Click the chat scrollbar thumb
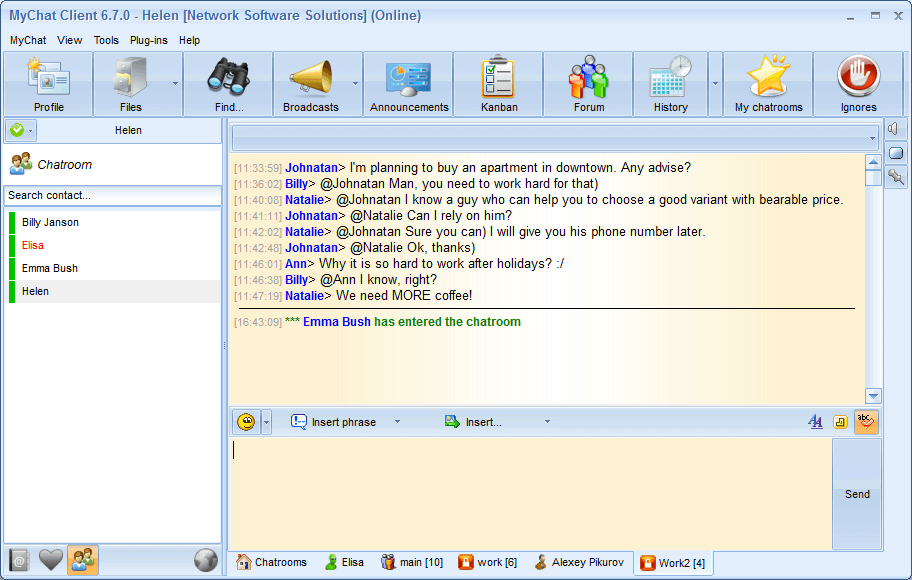This screenshot has width=912, height=580. pyautogui.click(x=873, y=177)
